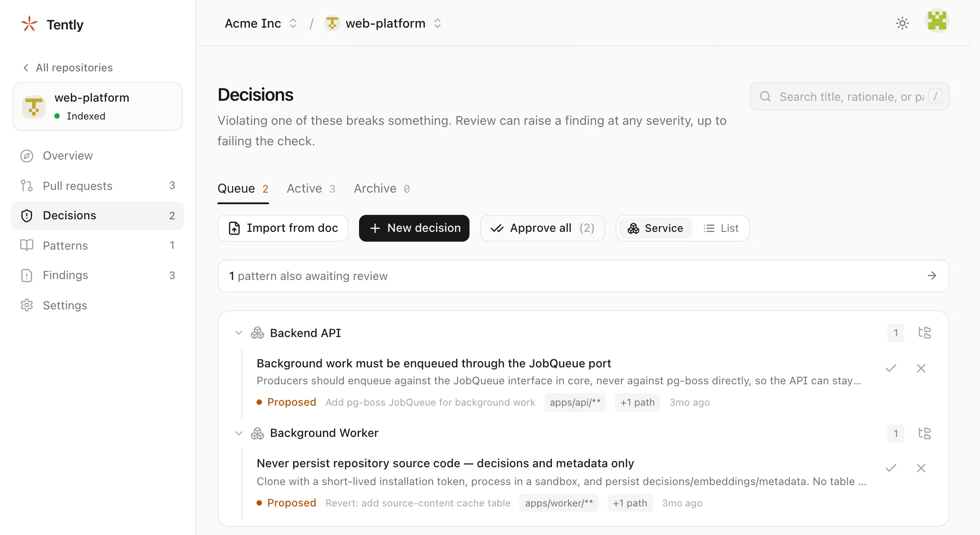Click Import from doc button
The height and width of the screenshot is (535, 980).
click(283, 228)
